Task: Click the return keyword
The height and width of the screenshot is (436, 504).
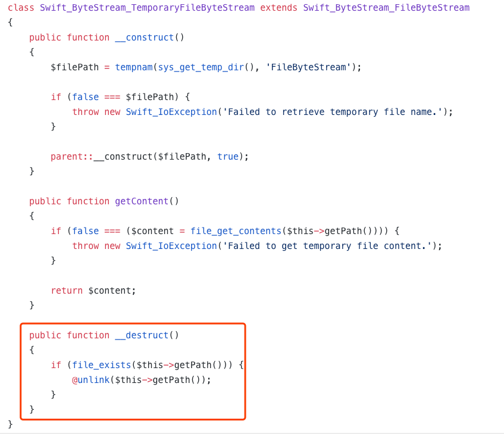Action: 67,291
